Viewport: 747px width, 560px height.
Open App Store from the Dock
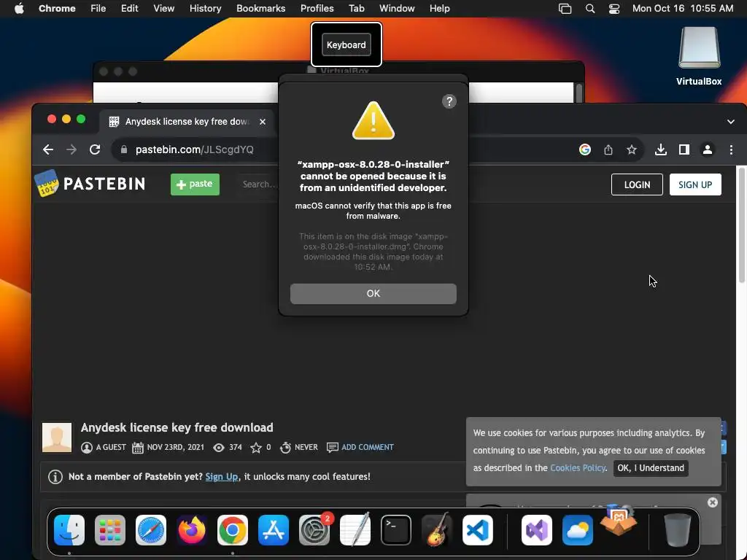coord(274,530)
